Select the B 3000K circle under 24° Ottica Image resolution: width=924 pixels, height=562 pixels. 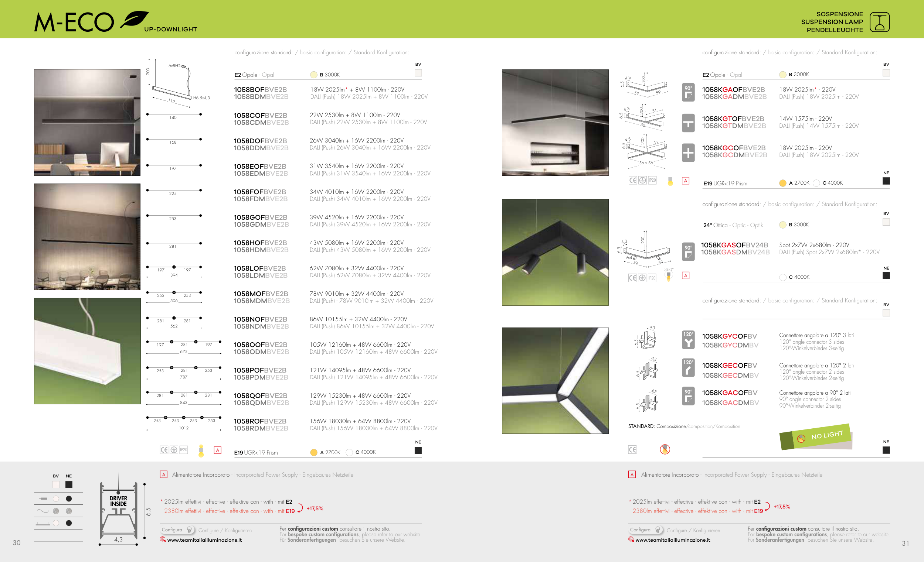coord(782,225)
